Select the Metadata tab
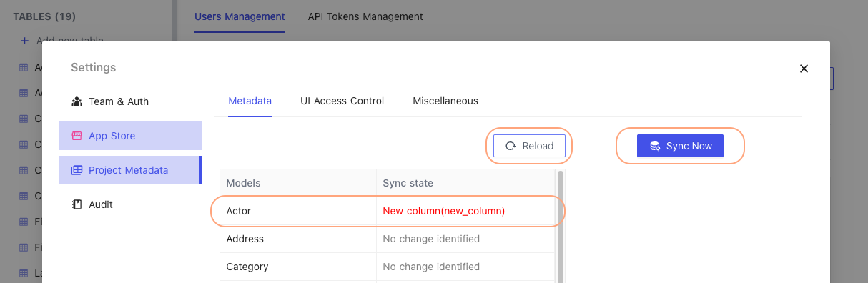 click(x=250, y=101)
